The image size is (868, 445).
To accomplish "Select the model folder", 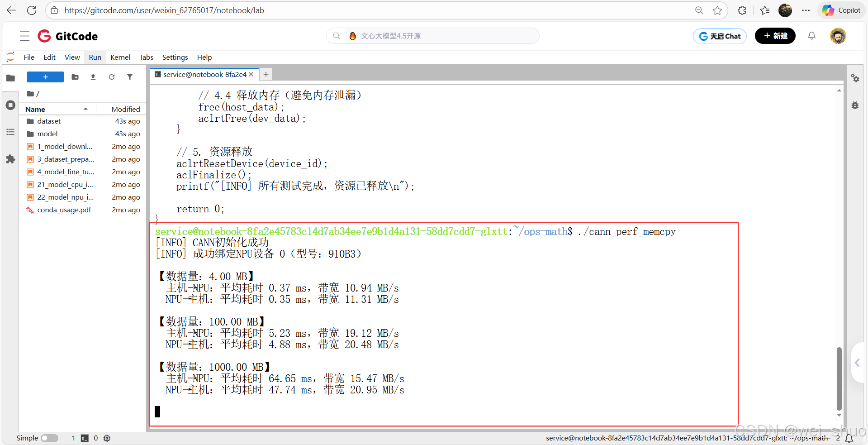I will [83, 134].
